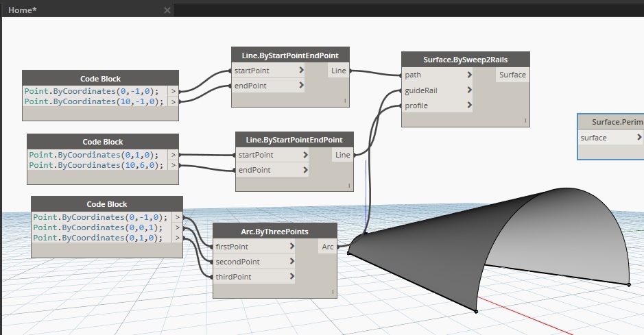
Task: Click output arrow for Point.ByCoordinates(10,6,0) line
Action: (174, 165)
